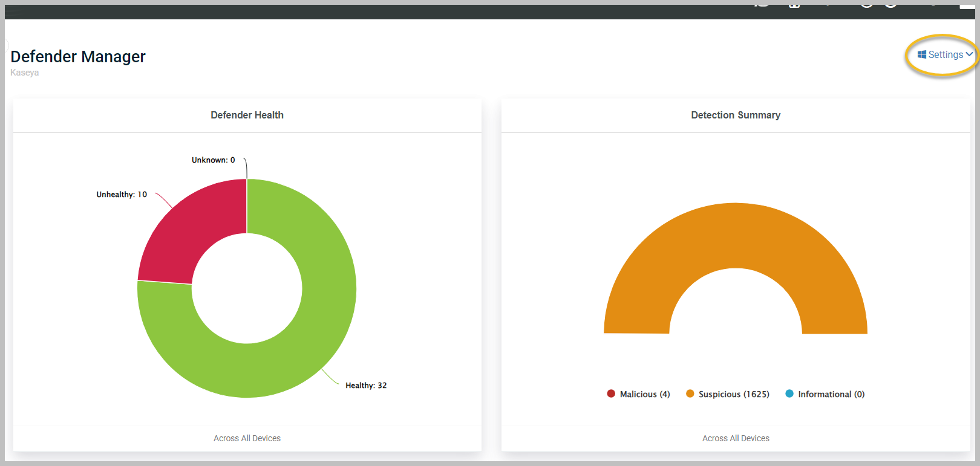The height and width of the screenshot is (466, 980).
Task: Click 'Across All Devices' under Detection Summary
Action: (736, 438)
